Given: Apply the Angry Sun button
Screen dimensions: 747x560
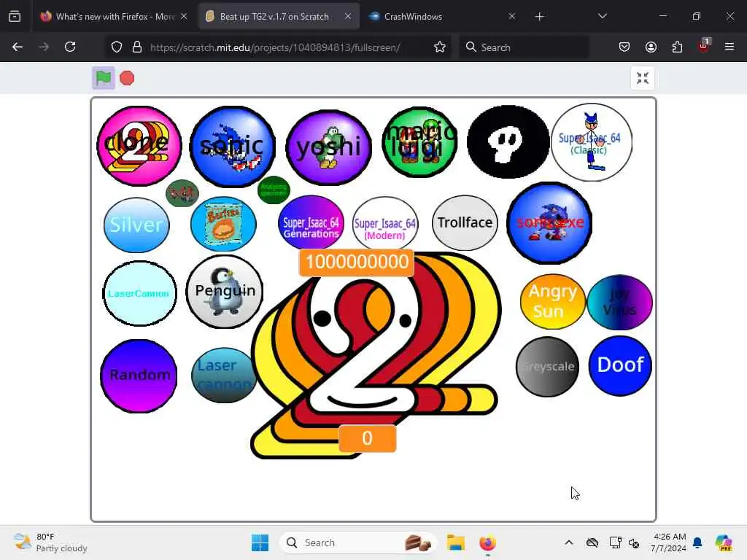Looking at the screenshot, I should pyautogui.click(x=553, y=301).
